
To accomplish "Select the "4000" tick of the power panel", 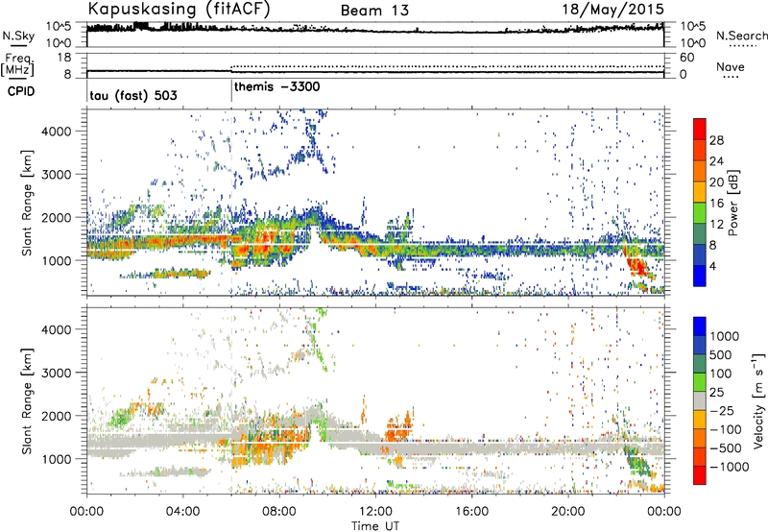I will click(x=57, y=131).
